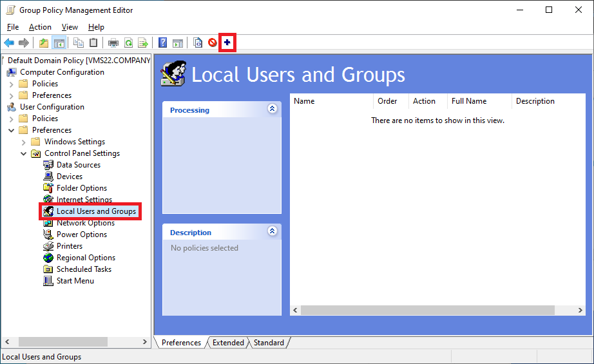Sort by the Full Name column header
Image resolution: width=594 pixels, height=364 pixels.
479,101
